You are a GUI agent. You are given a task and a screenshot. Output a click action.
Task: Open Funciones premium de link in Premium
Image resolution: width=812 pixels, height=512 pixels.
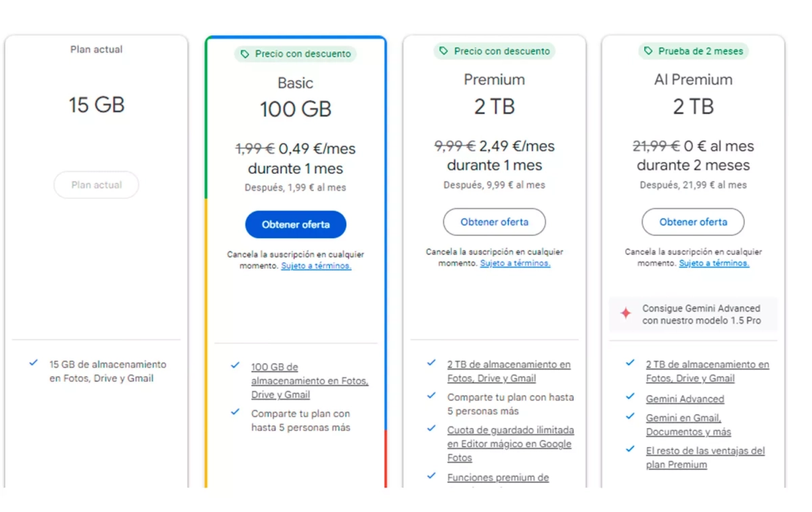tap(498, 478)
